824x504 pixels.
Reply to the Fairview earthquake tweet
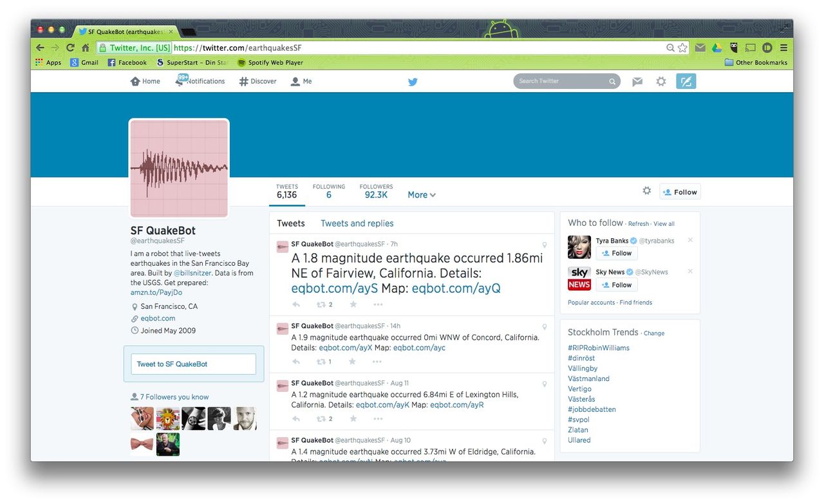click(x=296, y=304)
